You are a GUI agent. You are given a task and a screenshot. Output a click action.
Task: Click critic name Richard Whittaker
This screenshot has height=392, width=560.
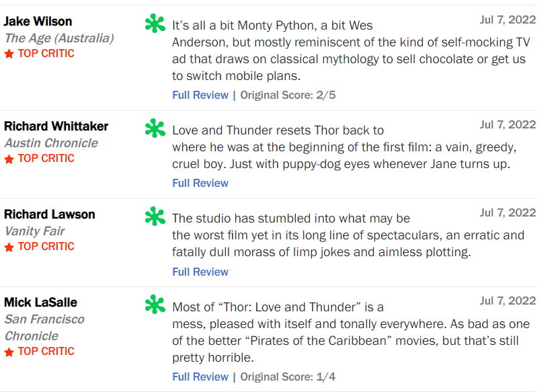(x=56, y=126)
